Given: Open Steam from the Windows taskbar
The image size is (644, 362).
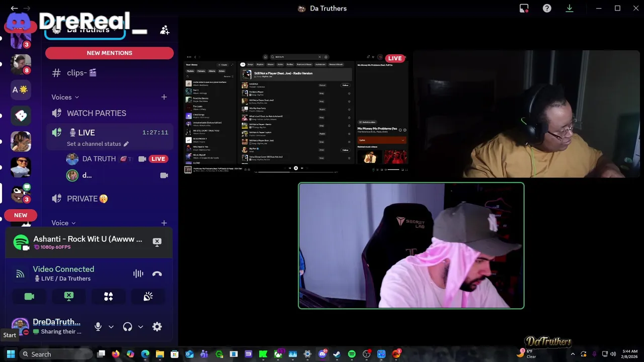Looking at the screenshot, I should coord(337,354).
